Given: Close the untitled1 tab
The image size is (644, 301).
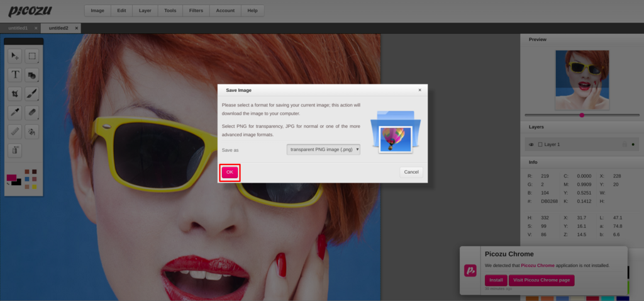Looking at the screenshot, I should click(36, 28).
